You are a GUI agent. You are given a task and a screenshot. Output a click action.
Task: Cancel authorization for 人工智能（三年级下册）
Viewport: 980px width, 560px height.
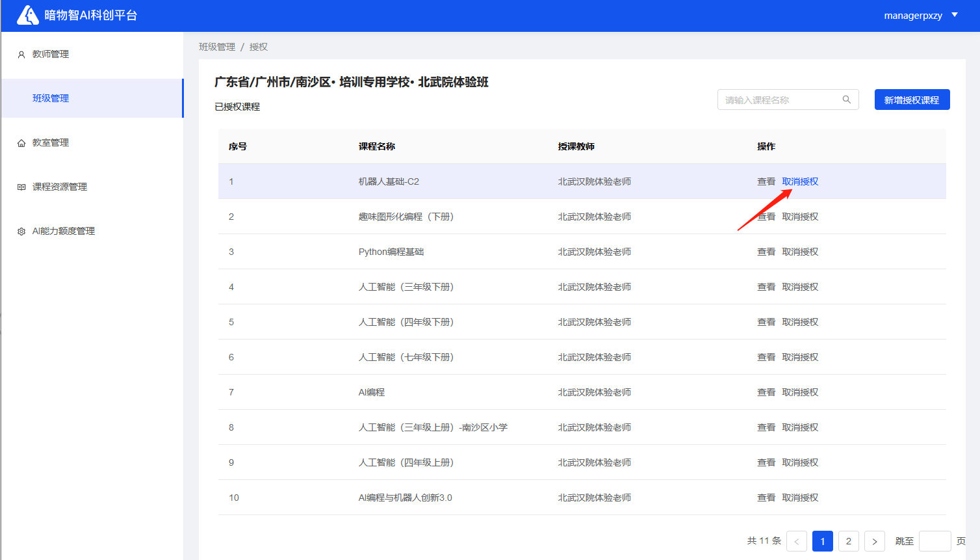[x=800, y=287]
